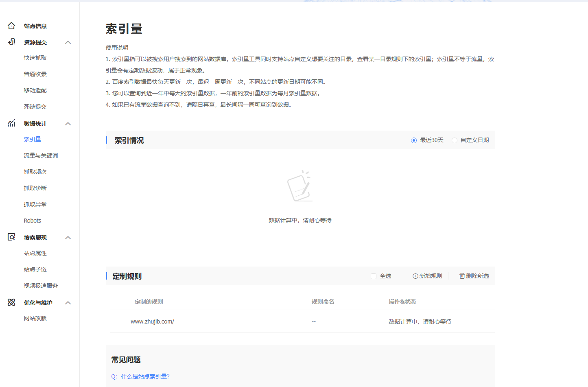Go to 抓取诊断 sidebar item
588x387 pixels.
(35, 188)
